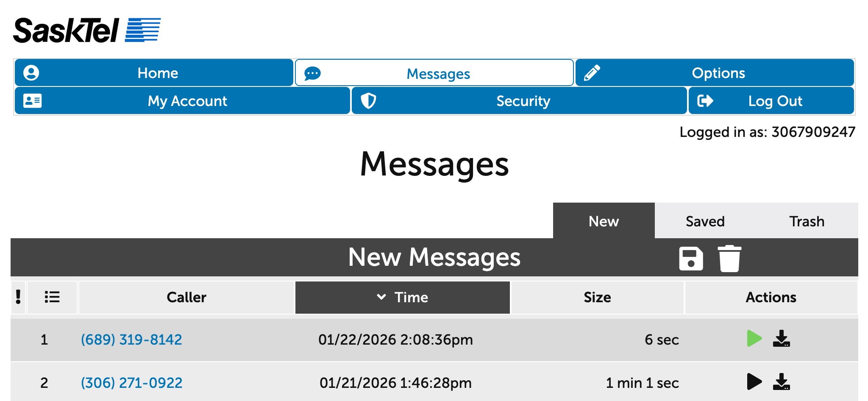Click 'Logged in as: 3067909247' text
Image resolution: width=868 pixels, height=401 pixels.
768,132
